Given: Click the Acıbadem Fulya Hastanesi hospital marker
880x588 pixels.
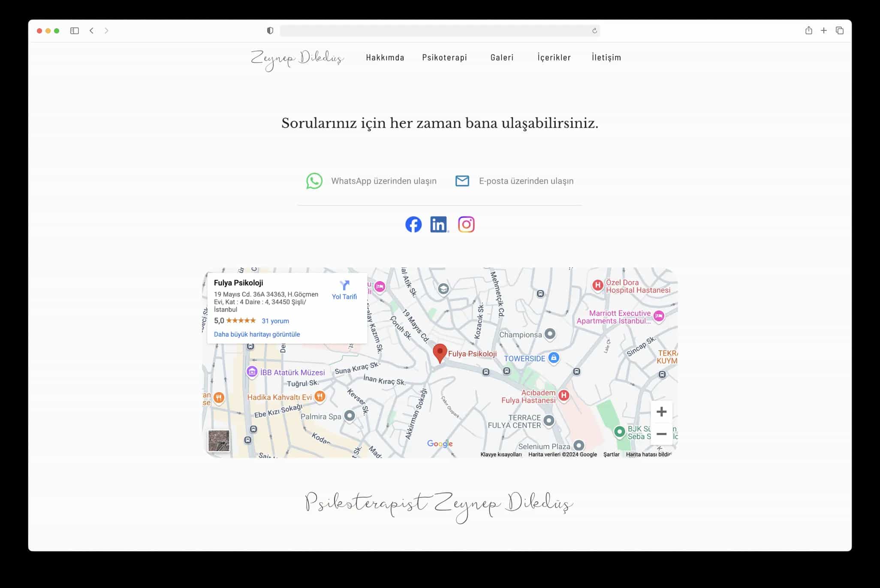Looking at the screenshot, I should (564, 396).
